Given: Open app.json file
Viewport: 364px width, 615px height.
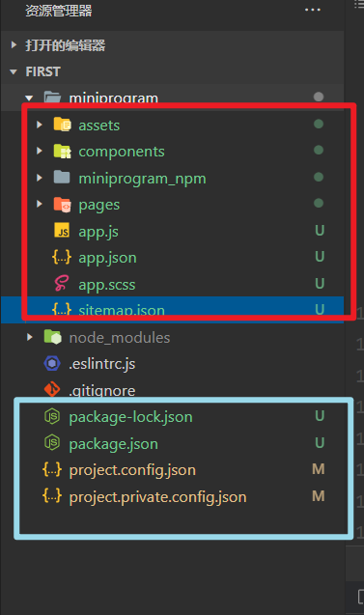Looking at the screenshot, I should [107, 258].
